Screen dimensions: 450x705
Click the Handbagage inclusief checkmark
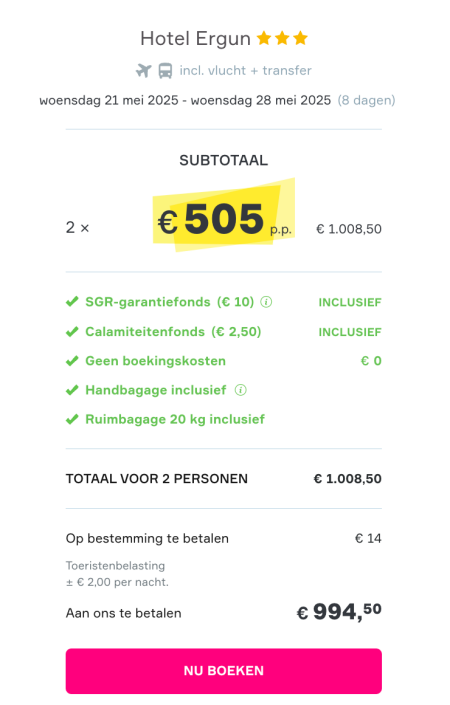(x=72, y=390)
